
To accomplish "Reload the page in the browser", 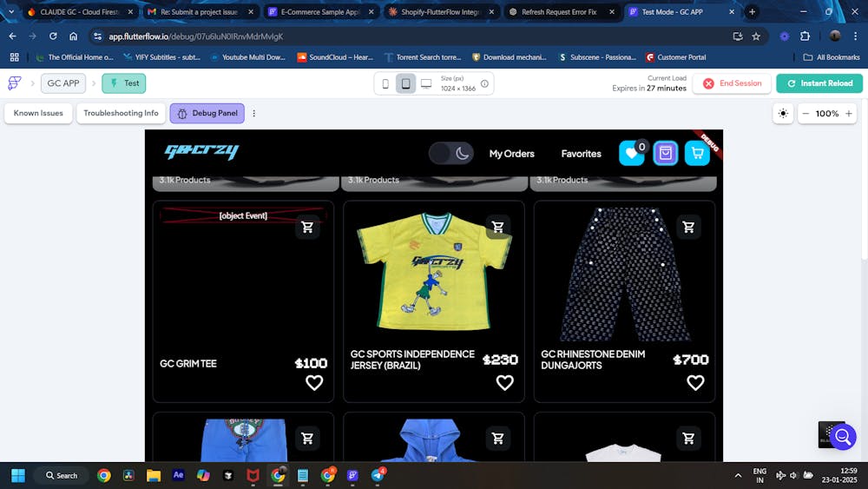I will [x=53, y=36].
